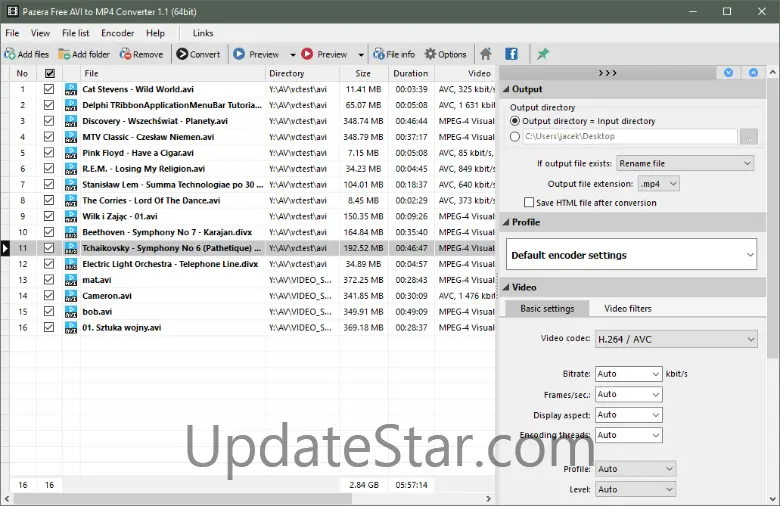Click the file icon of Beethoven Symphony row
This screenshot has height=506, width=780.
click(71, 232)
